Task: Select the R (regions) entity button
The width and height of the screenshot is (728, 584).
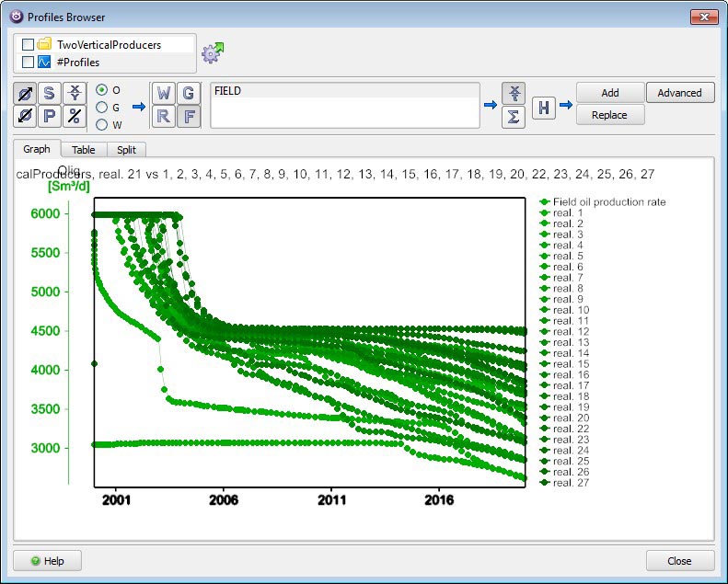Action: [164, 116]
